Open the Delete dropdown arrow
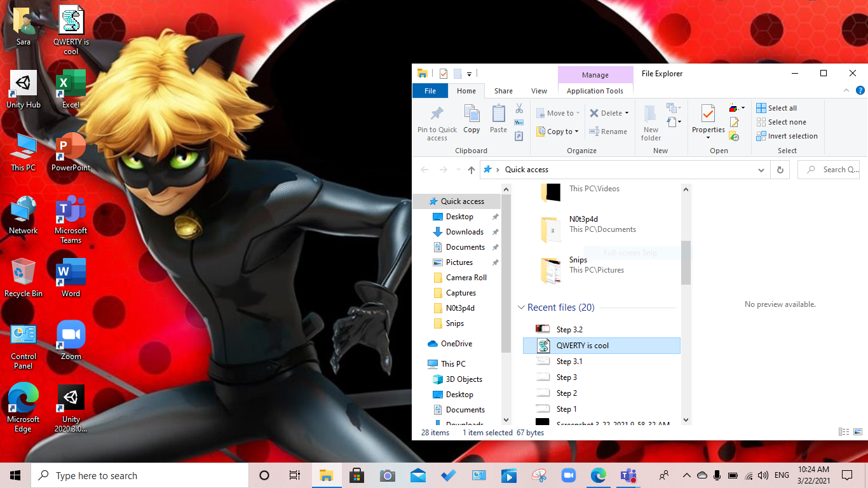Screen dimensions: 868x488 [627, 113]
